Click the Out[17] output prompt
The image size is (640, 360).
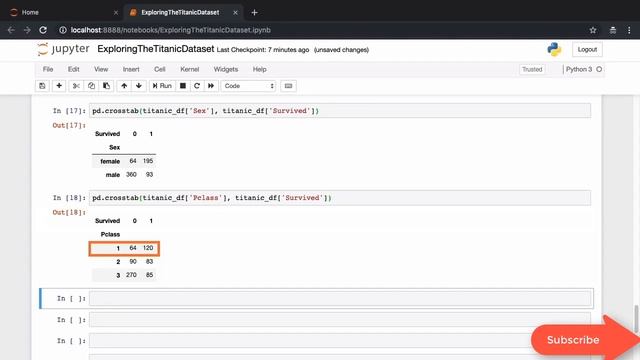(x=69, y=125)
